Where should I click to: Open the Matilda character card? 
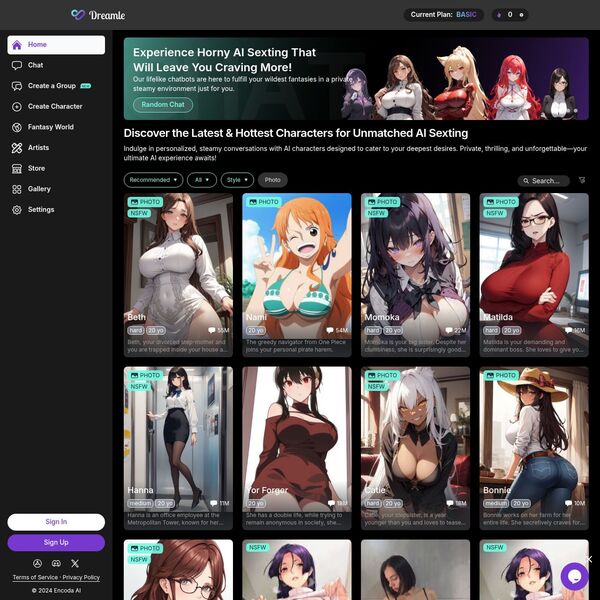pos(534,275)
